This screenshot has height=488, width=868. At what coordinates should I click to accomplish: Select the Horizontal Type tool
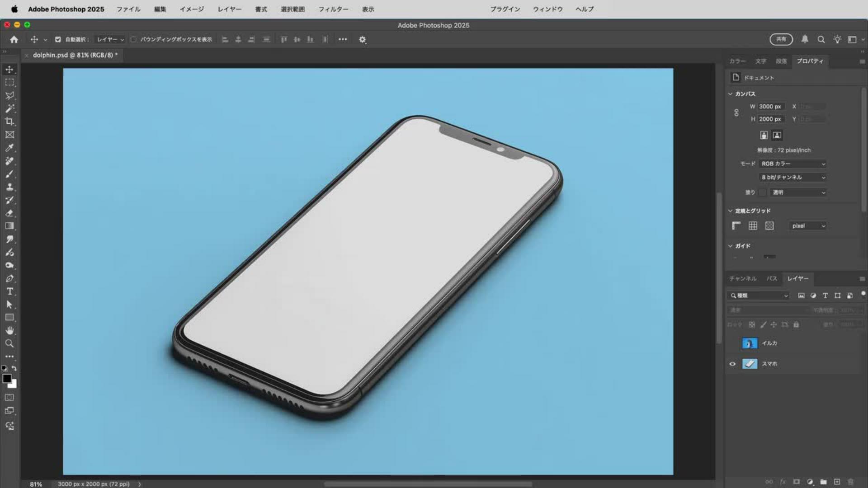pos(9,291)
